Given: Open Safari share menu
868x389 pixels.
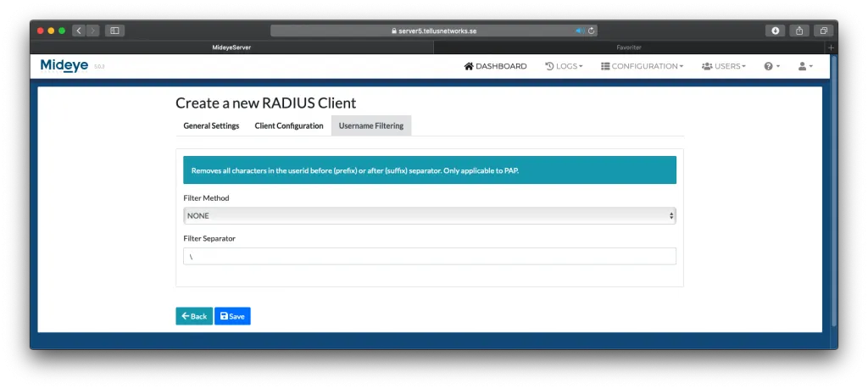Looking at the screenshot, I should (x=799, y=31).
